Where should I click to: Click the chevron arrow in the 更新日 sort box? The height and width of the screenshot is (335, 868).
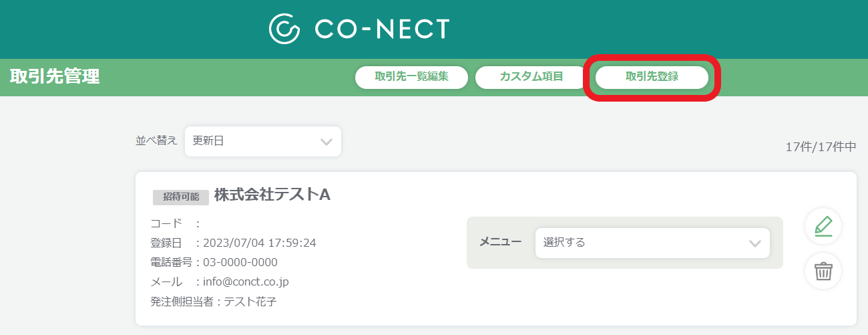click(326, 142)
